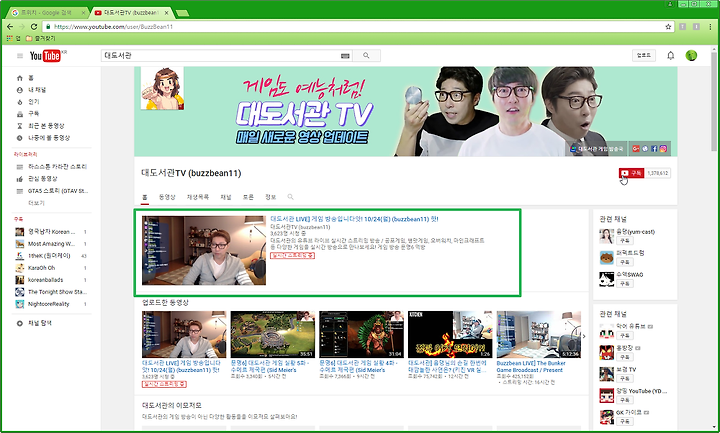Open the 즐겨찾기 bookmarks folder
This screenshot has height=433, width=720.
tap(40, 39)
